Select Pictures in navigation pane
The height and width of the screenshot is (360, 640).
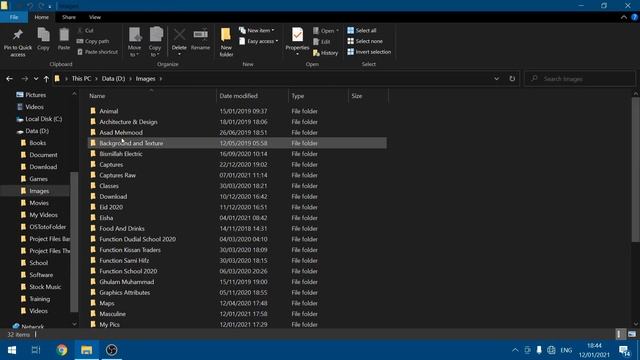pos(36,95)
